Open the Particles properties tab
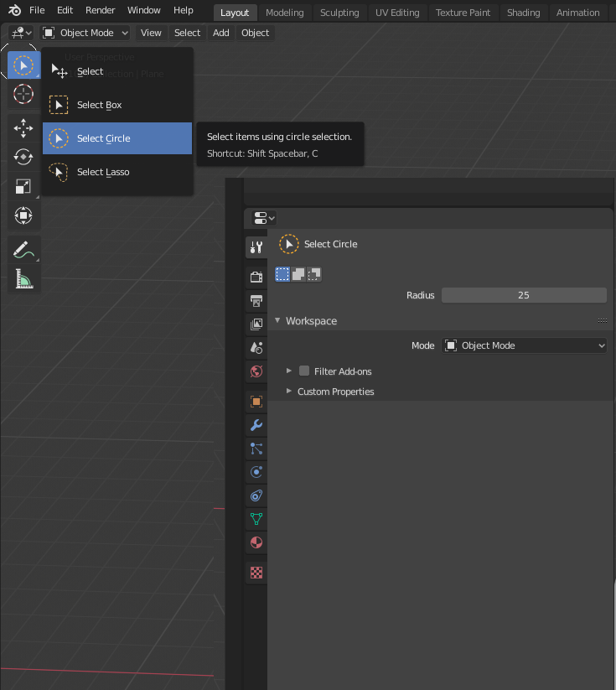The width and height of the screenshot is (616, 690). point(256,449)
